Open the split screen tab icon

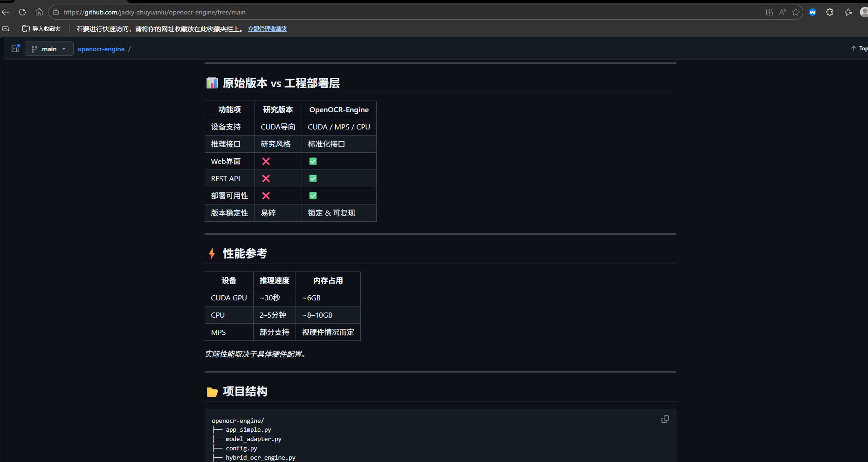click(770, 12)
